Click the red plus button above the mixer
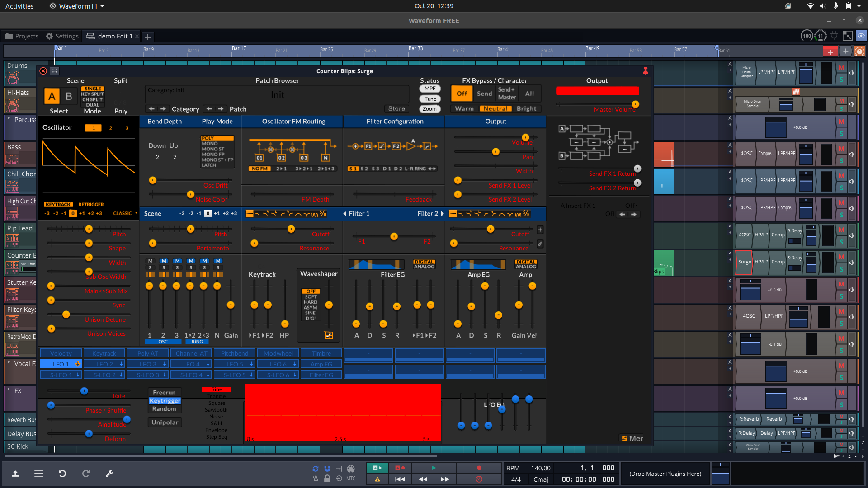The height and width of the screenshot is (488, 868). tap(830, 52)
